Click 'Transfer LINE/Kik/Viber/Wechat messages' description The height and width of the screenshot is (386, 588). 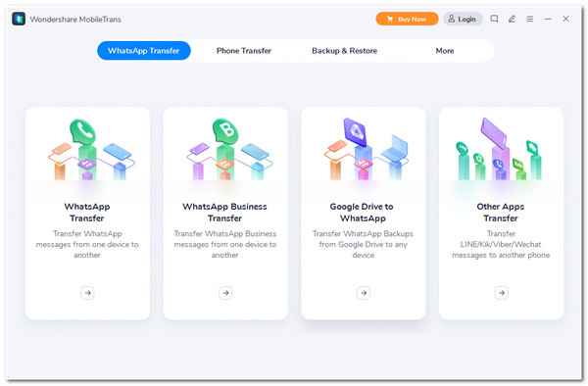501,244
